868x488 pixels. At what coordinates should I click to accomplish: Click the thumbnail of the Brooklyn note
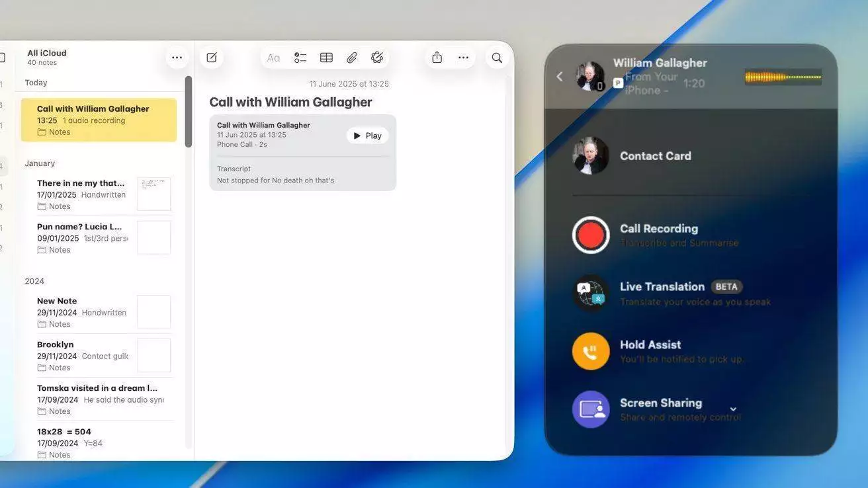click(154, 355)
